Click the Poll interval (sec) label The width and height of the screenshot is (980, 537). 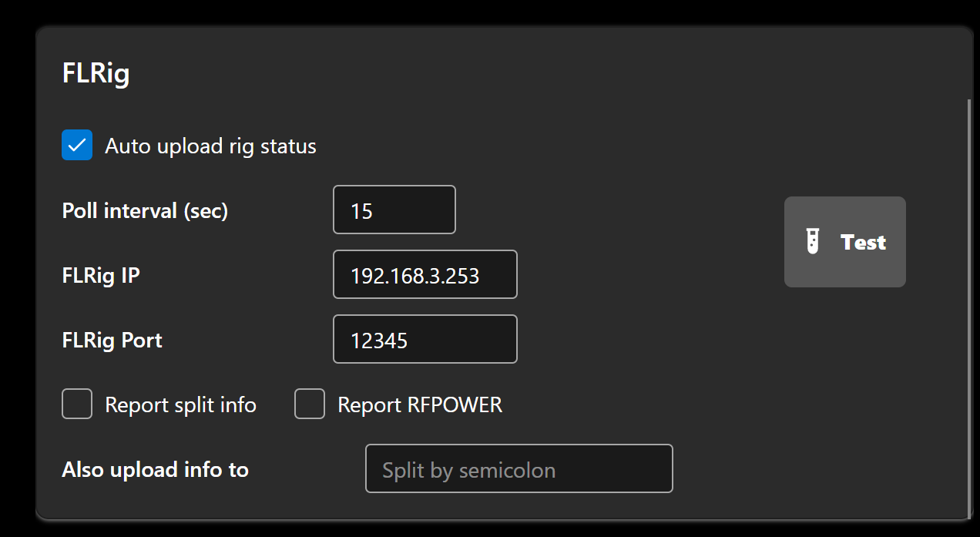[145, 210]
